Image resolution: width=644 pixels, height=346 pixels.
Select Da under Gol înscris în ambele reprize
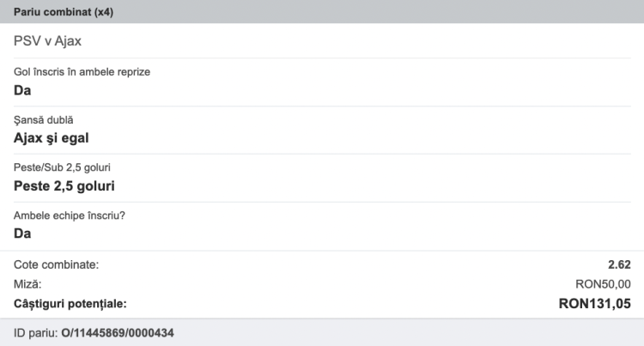[23, 89]
